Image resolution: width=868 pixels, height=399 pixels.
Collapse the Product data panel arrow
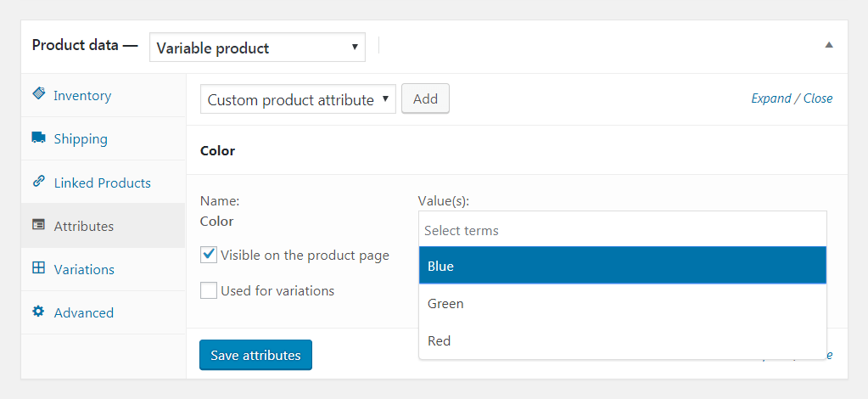click(829, 45)
